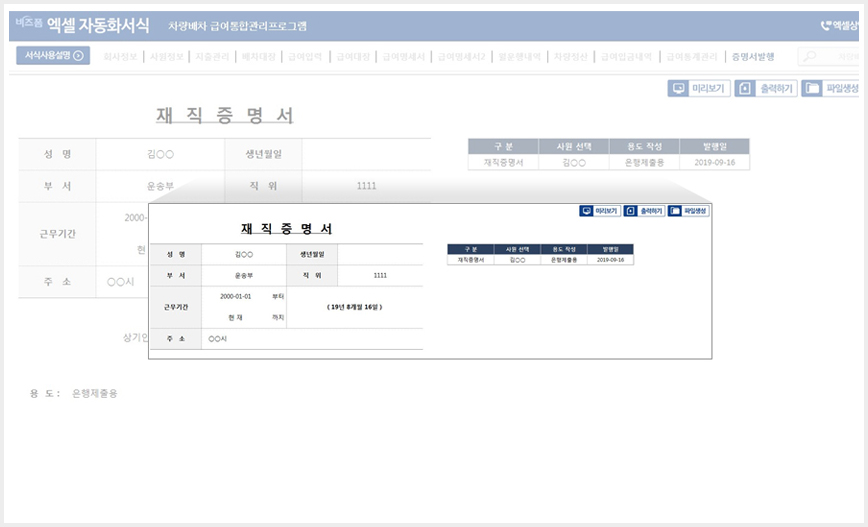Select the active 증명서발행 tab
868x527 pixels.
(753, 56)
